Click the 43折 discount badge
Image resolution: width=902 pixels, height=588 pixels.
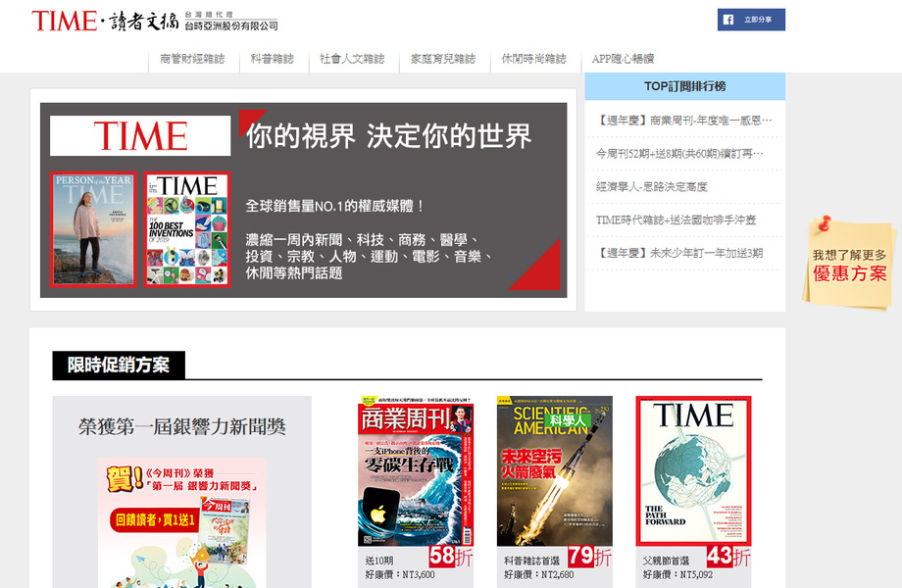click(x=728, y=557)
